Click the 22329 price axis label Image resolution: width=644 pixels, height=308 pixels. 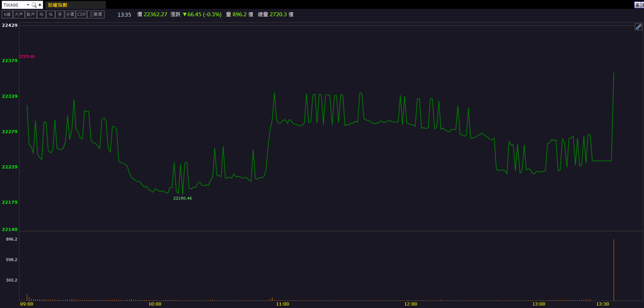[x=10, y=97]
